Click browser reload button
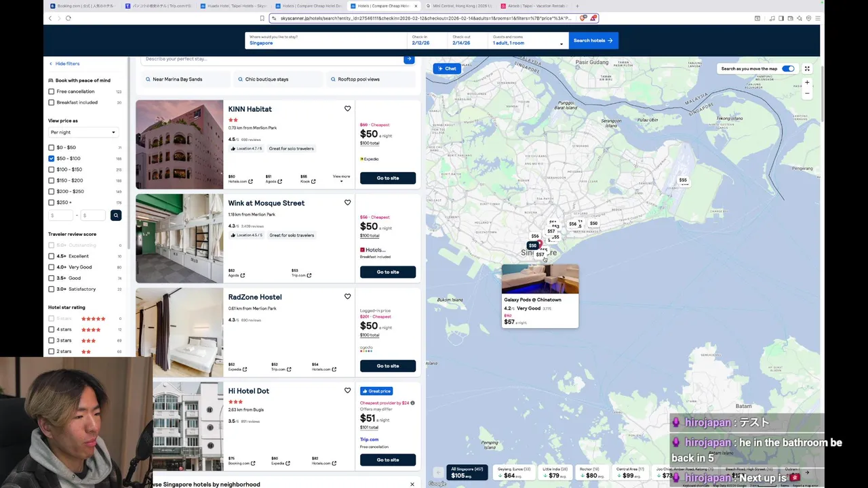 68,18
